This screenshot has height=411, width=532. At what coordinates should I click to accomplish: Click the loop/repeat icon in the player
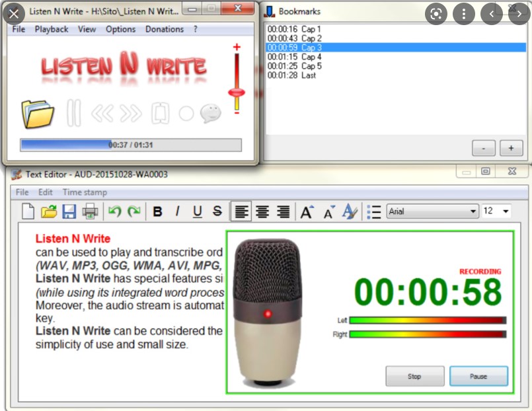pyautogui.click(x=160, y=113)
